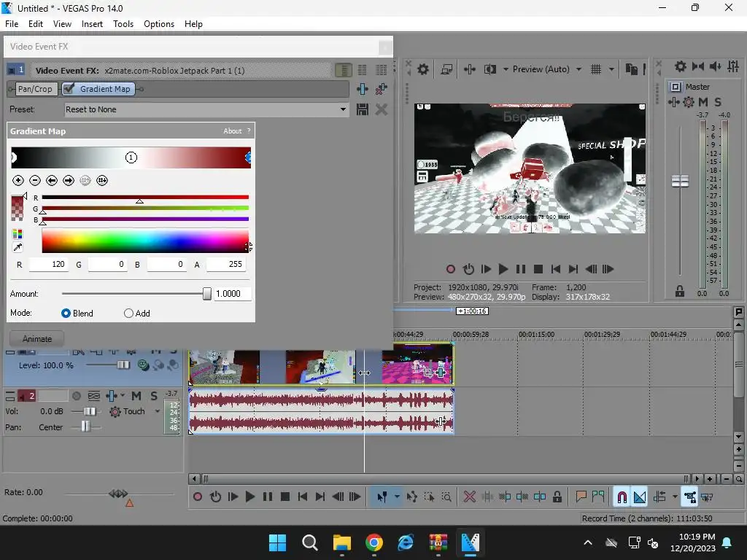The height and width of the screenshot is (560, 747).
Task: Click Play in the preview transport
Action: click(503, 269)
